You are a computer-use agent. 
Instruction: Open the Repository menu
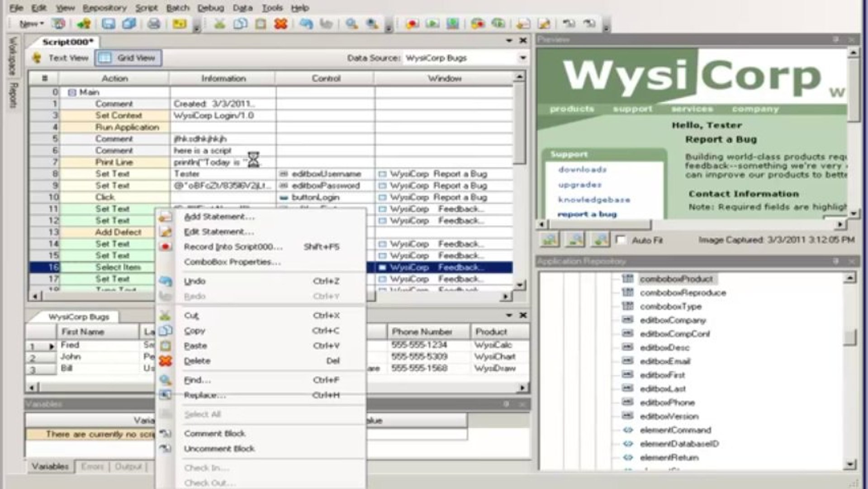click(x=104, y=8)
